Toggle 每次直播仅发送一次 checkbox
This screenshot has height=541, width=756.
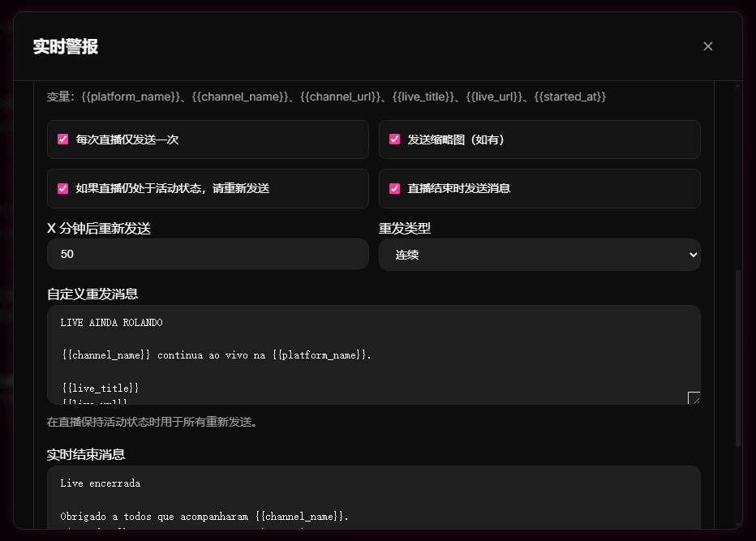tap(62, 140)
